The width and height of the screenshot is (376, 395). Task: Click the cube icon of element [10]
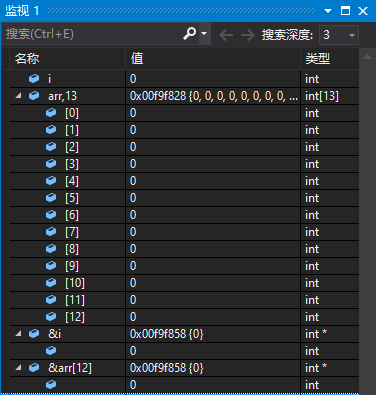[x=51, y=283]
